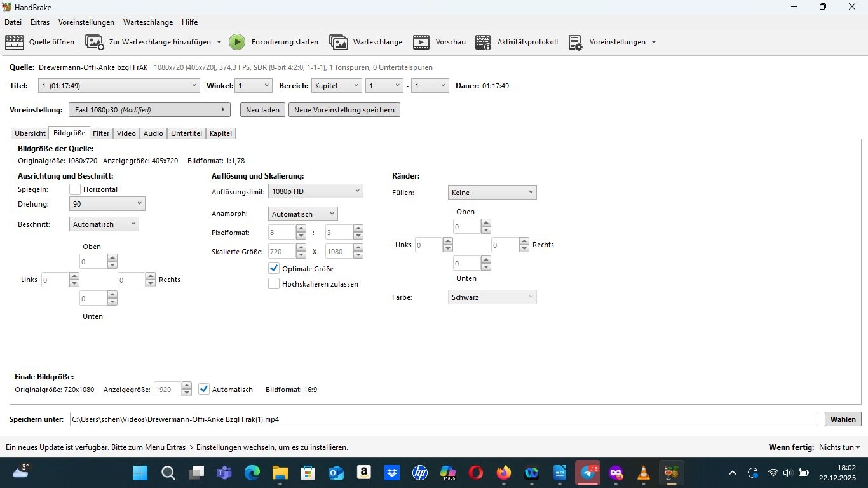
Task: Switch to the Filter tab
Action: [101, 133]
